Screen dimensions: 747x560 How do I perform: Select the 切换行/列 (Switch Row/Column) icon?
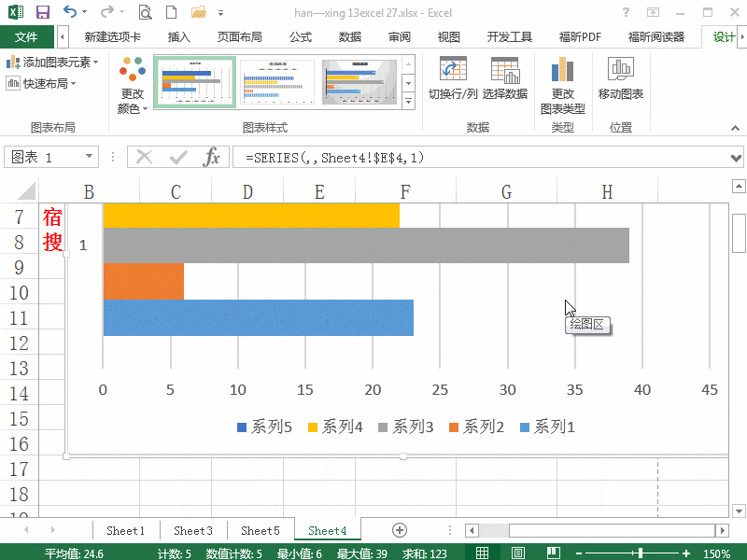[x=455, y=81]
